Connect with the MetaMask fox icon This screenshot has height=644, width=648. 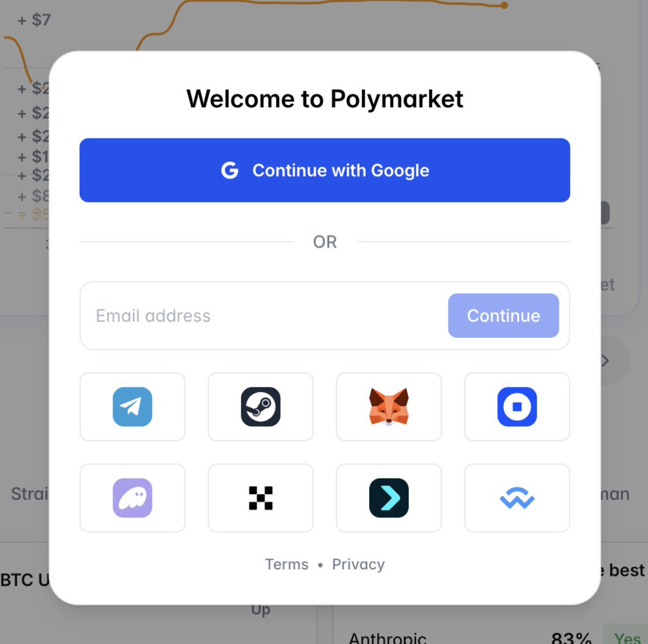coord(389,406)
